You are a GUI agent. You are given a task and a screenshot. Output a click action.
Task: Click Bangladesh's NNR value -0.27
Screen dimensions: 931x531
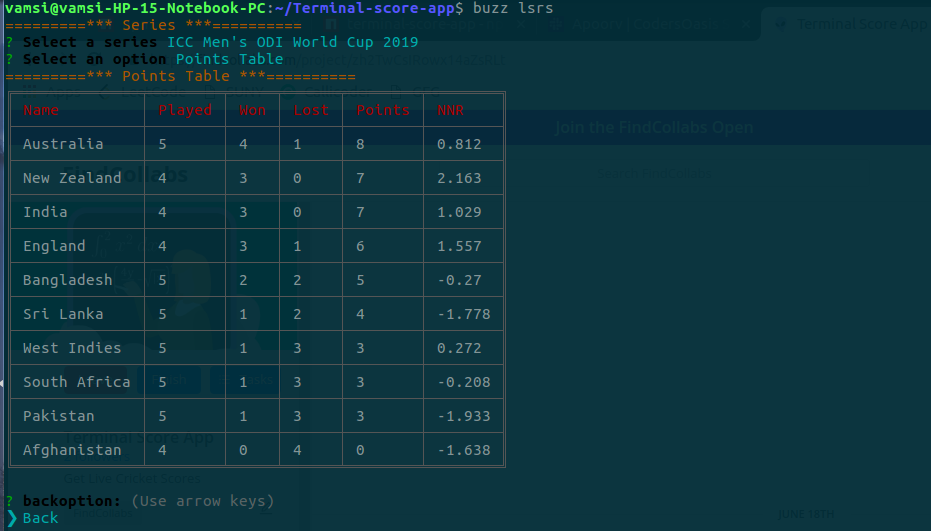tap(459, 280)
